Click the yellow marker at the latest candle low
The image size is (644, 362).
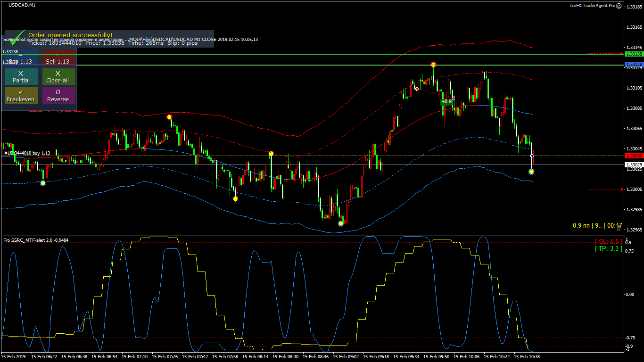click(x=531, y=172)
